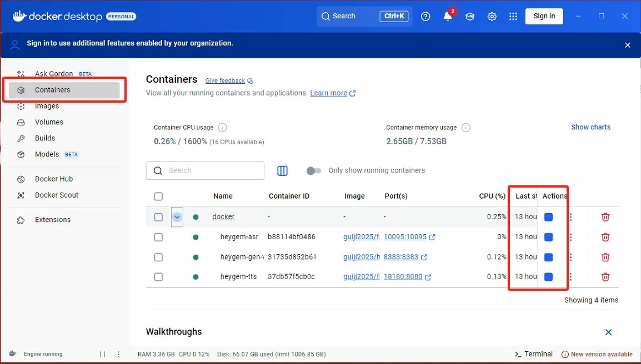Open Builds in sidebar
641x364 pixels.
pyautogui.click(x=64, y=138)
